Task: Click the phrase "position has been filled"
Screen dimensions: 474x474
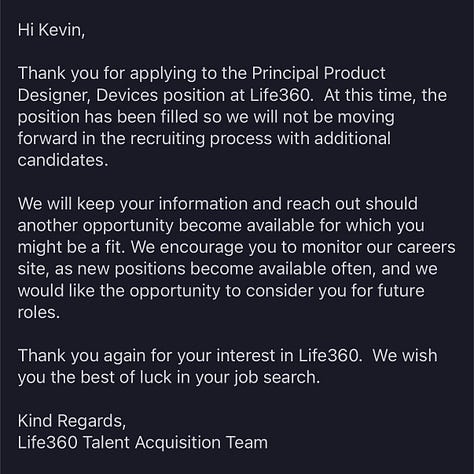Action: click(108, 117)
